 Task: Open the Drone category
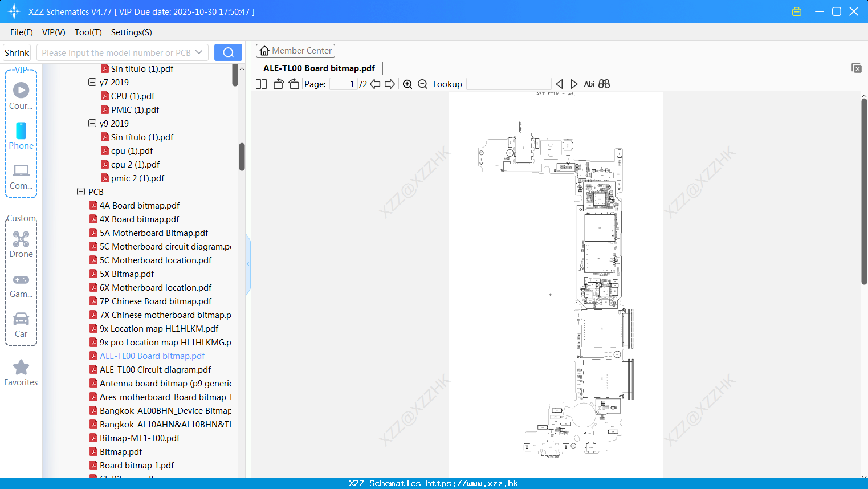[x=21, y=244]
